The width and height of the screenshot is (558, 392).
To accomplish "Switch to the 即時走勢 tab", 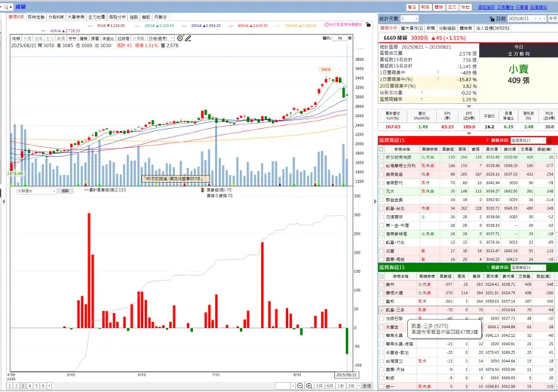I will point(36,17).
